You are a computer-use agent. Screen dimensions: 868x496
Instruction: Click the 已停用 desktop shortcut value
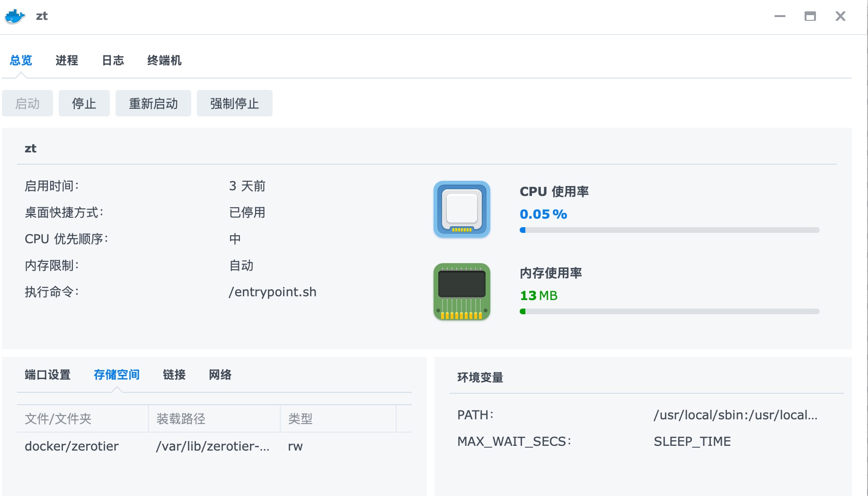click(247, 213)
